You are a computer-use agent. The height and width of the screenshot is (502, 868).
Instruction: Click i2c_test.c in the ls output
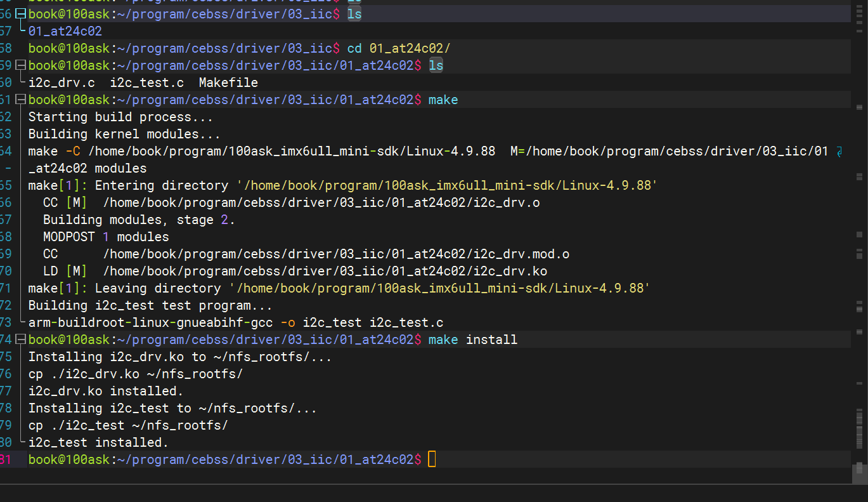point(147,82)
